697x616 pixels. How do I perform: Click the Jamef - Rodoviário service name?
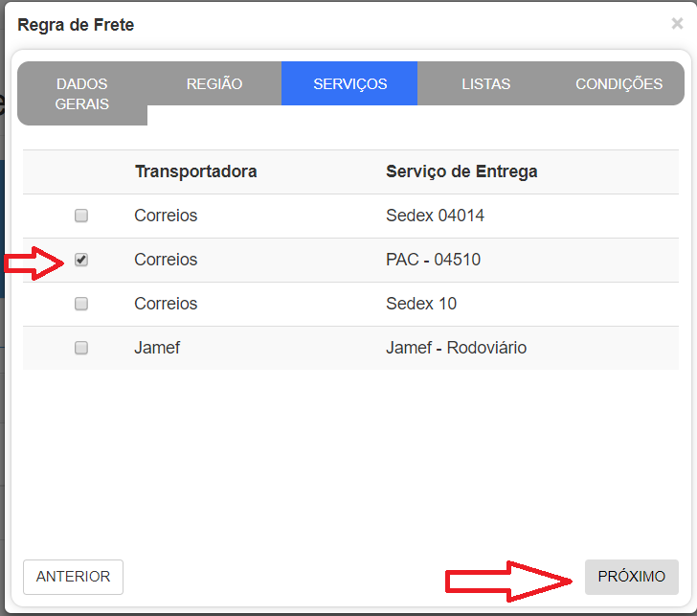click(x=456, y=348)
